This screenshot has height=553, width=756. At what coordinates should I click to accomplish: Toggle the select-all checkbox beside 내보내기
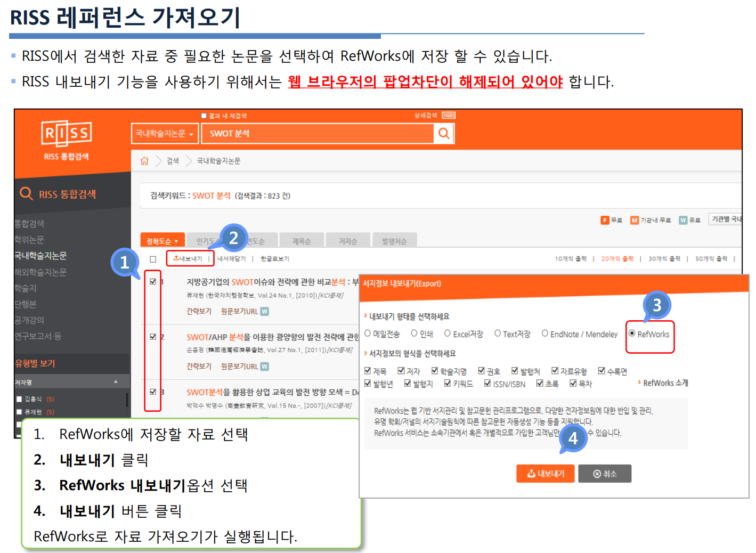(153, 259)
